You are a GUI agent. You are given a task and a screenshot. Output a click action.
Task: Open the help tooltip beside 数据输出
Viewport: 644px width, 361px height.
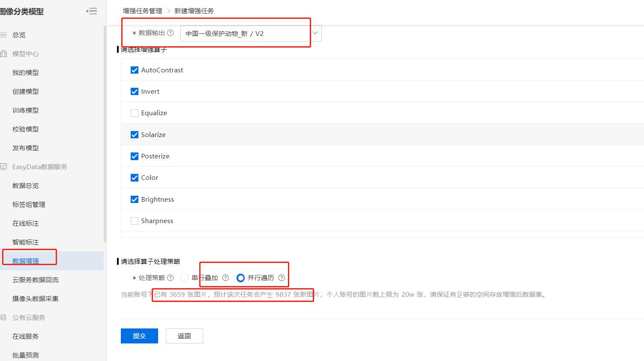(x=171, y=33)
